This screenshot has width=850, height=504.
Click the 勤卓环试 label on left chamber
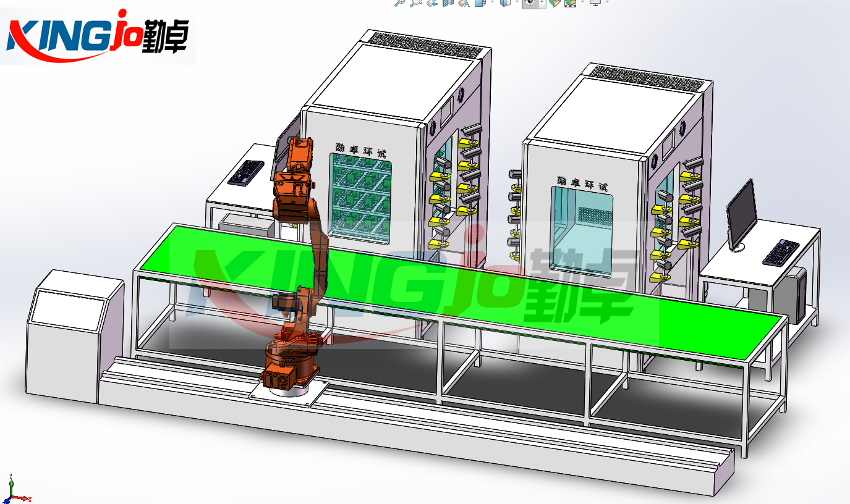pyautogui.click(x=360, y=150)
